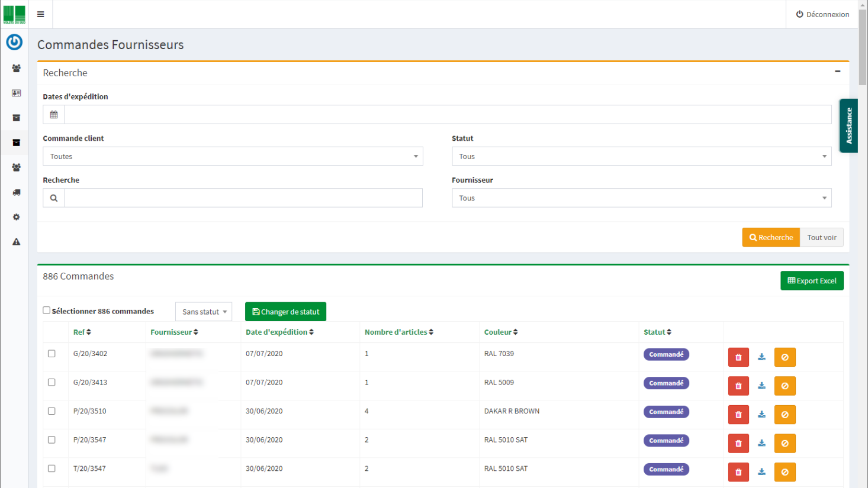Download order G/20/3413 document
Image resolution: width=868 pixels, height=488 pixels.
pyautogui.click(x=761, y=386)
